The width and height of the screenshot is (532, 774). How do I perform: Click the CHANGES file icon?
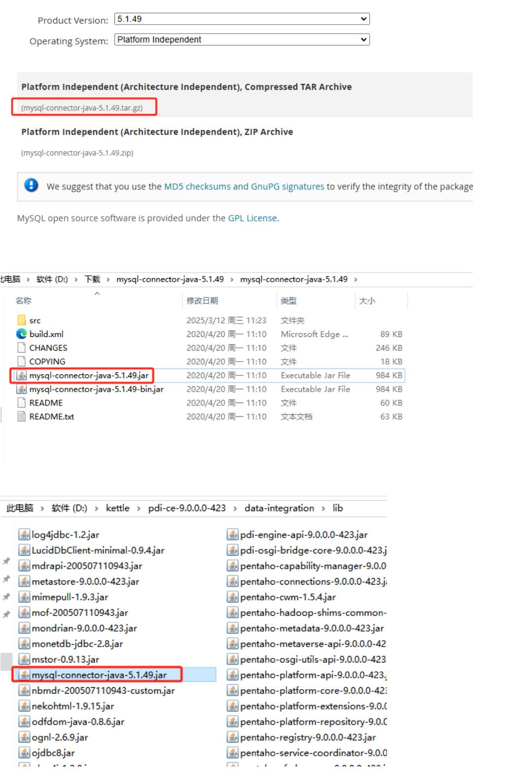pyautogui.click(x=21, y=348)
